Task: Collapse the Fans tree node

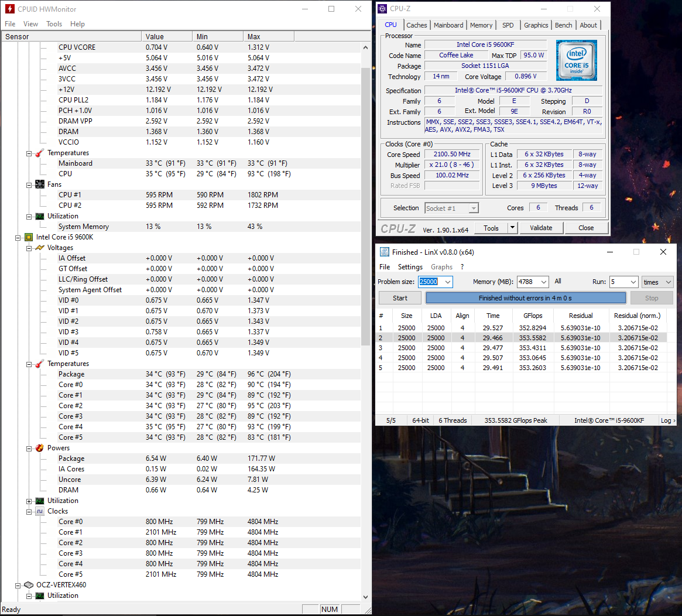Action: click(29, 185)
